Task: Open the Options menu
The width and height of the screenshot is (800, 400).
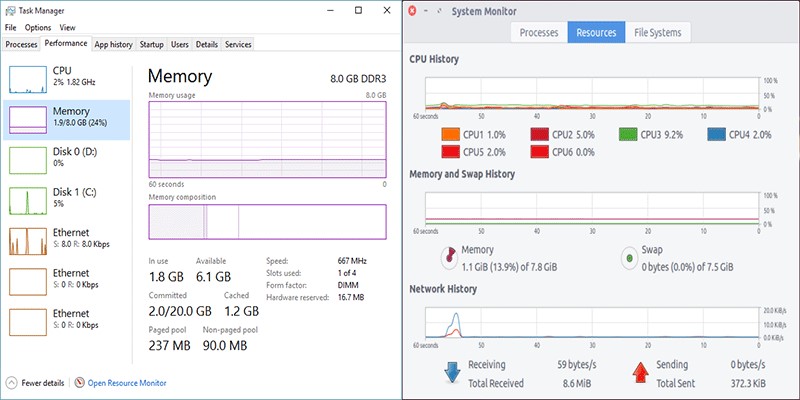Action: pos(38,28)
